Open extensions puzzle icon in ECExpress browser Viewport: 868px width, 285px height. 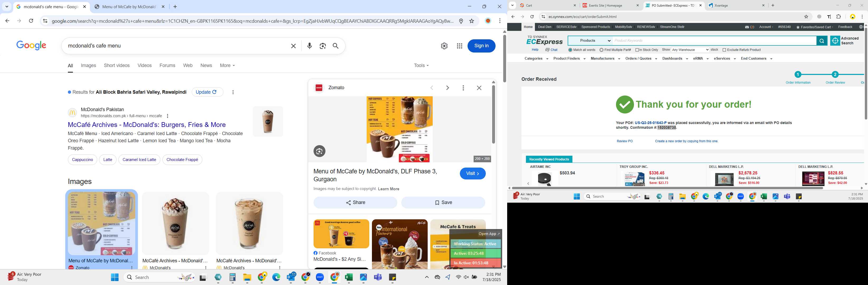coord(838,16)
